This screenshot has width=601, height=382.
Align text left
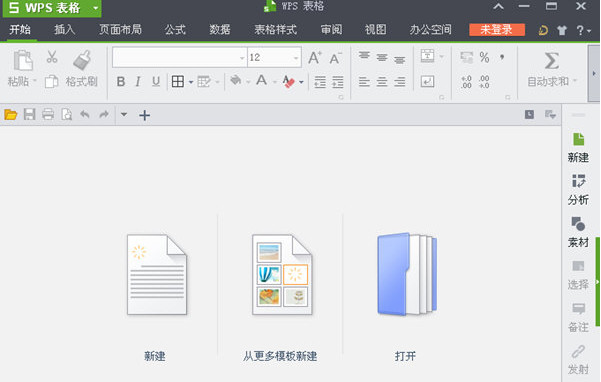point(364,81)
